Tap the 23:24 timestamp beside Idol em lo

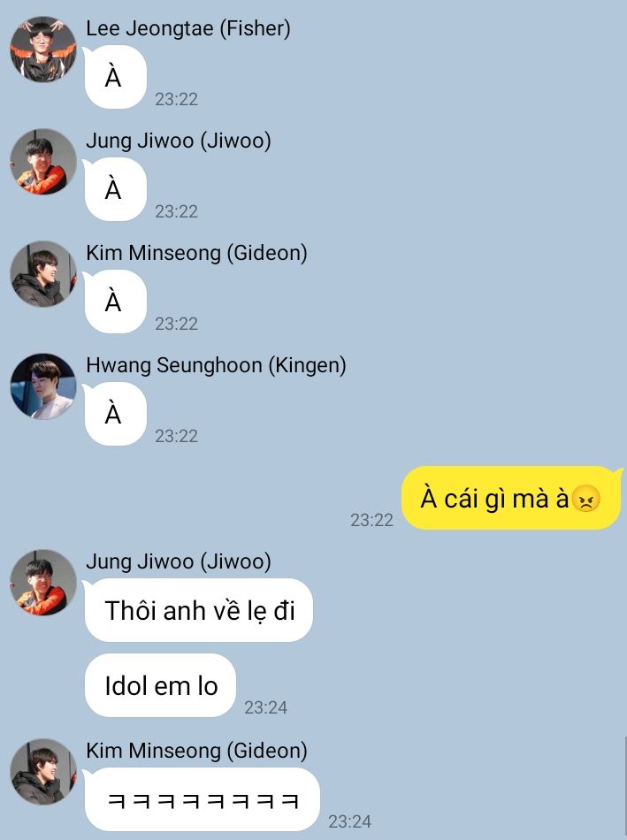click(266, 707)
